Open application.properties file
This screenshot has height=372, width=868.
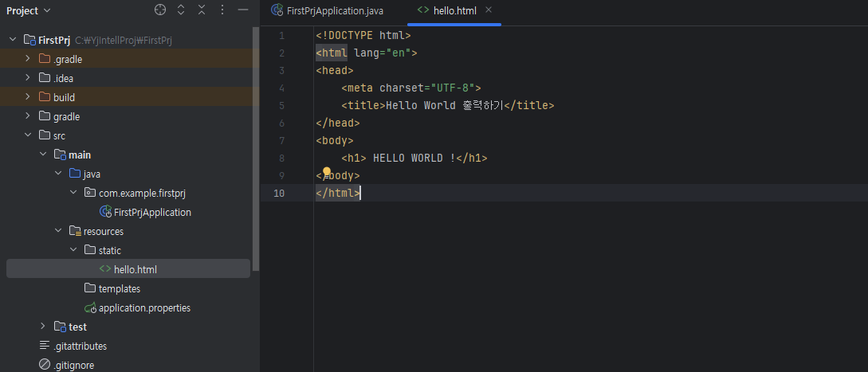coord(144,307)
